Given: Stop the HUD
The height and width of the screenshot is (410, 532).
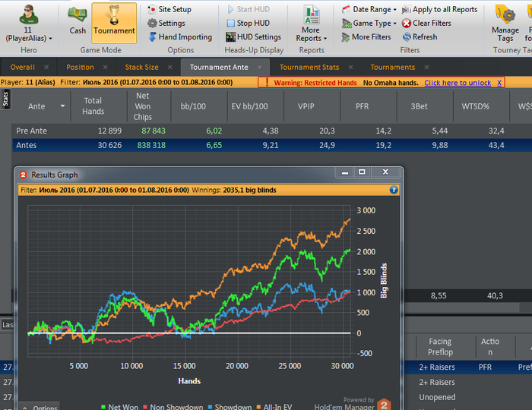Looking at the screenshot, I should [x=249, y=23].
